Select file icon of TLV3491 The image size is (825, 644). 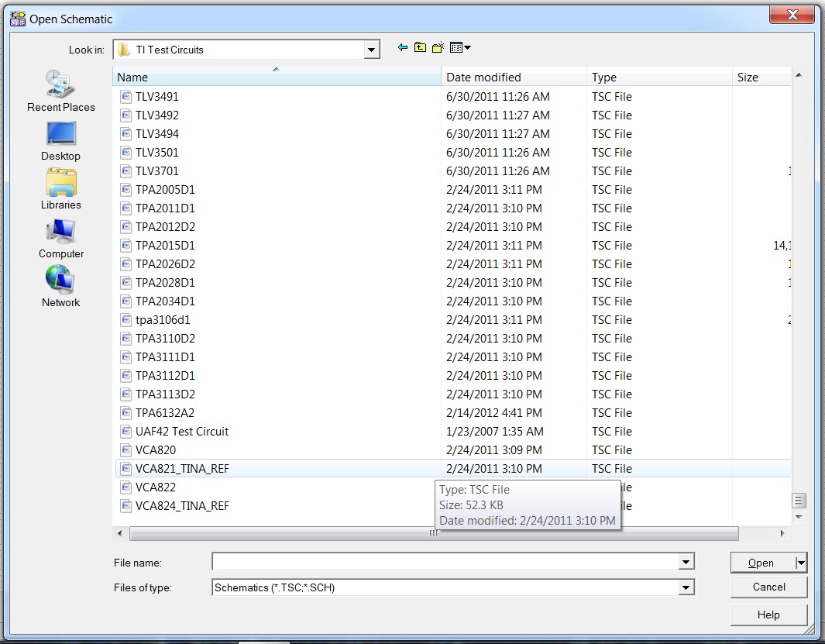[125, 96]
